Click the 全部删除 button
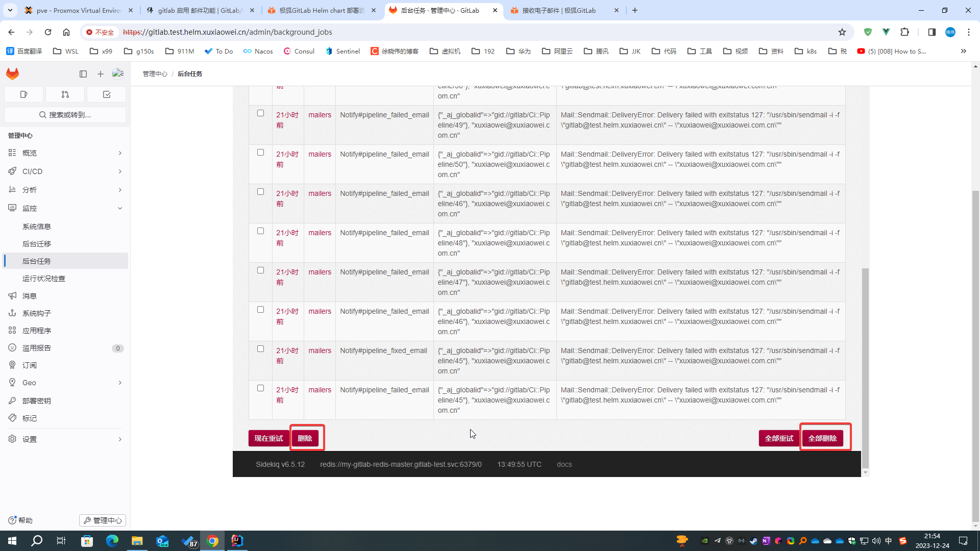 pos(822,438)
